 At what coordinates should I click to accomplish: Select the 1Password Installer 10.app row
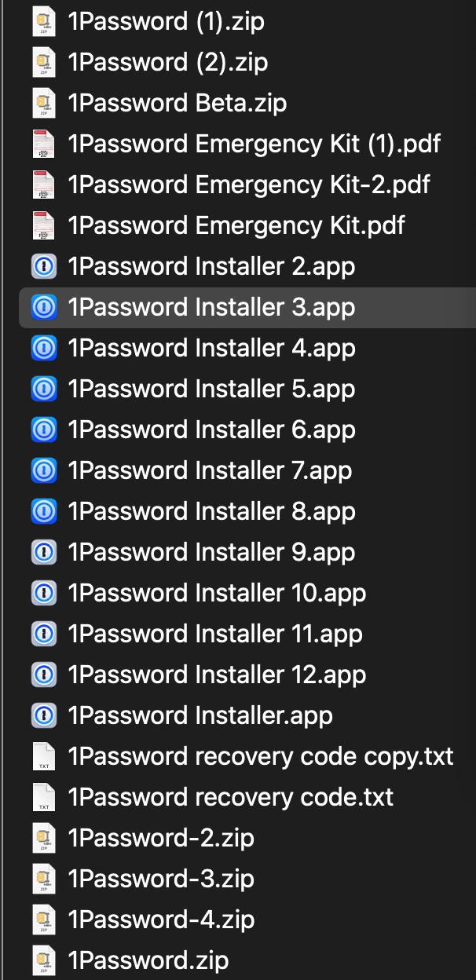(x=247, y=593)
